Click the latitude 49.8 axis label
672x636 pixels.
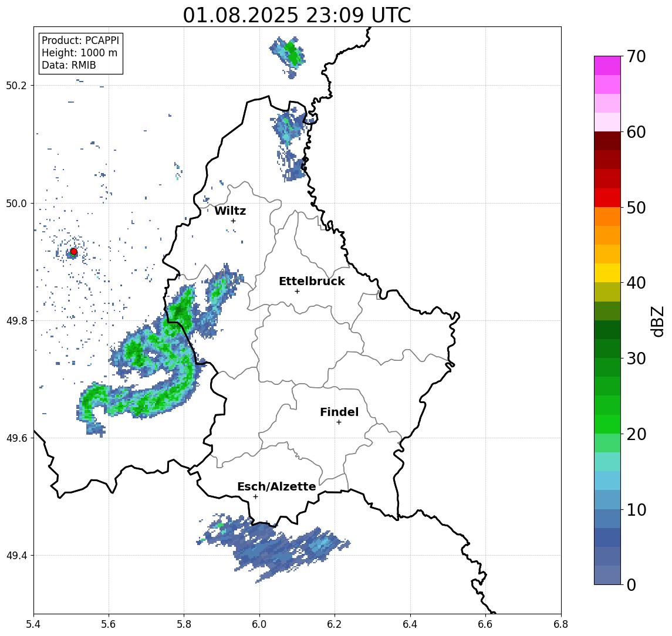tap(16, 320)
